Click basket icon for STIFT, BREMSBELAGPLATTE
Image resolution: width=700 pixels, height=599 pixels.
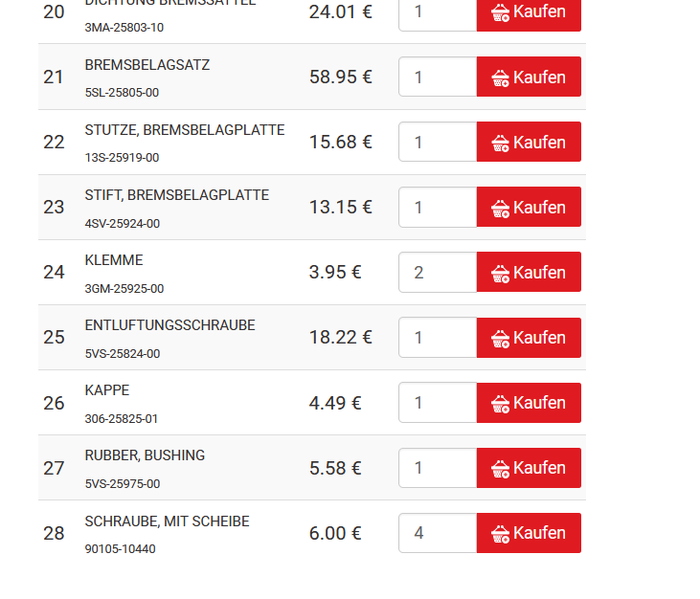500,208
